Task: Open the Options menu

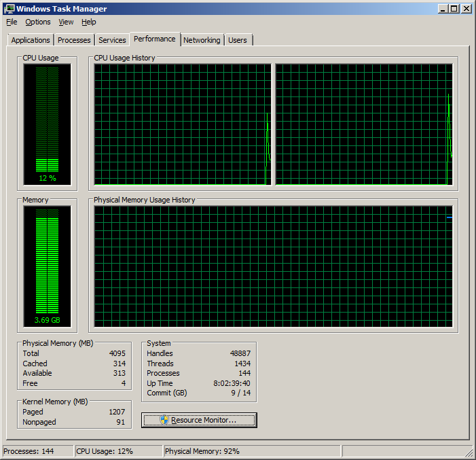Action: point(38,22)
